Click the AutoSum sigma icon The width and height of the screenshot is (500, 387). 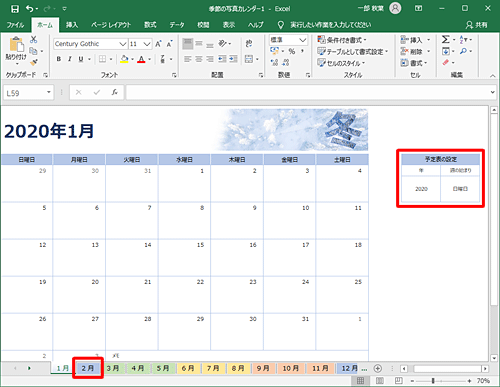(x=445, y=39)
